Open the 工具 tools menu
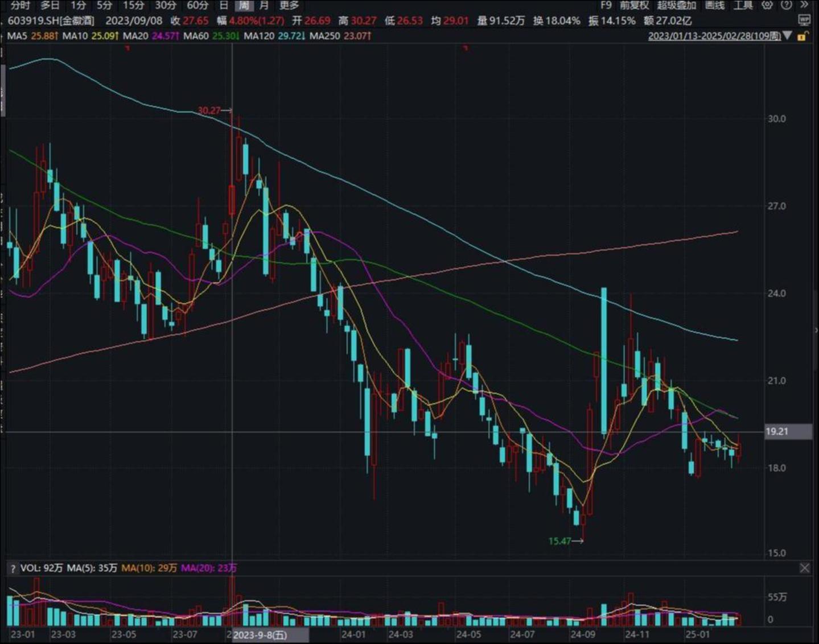This screenshot has width=819, height=644. [743, 5]
